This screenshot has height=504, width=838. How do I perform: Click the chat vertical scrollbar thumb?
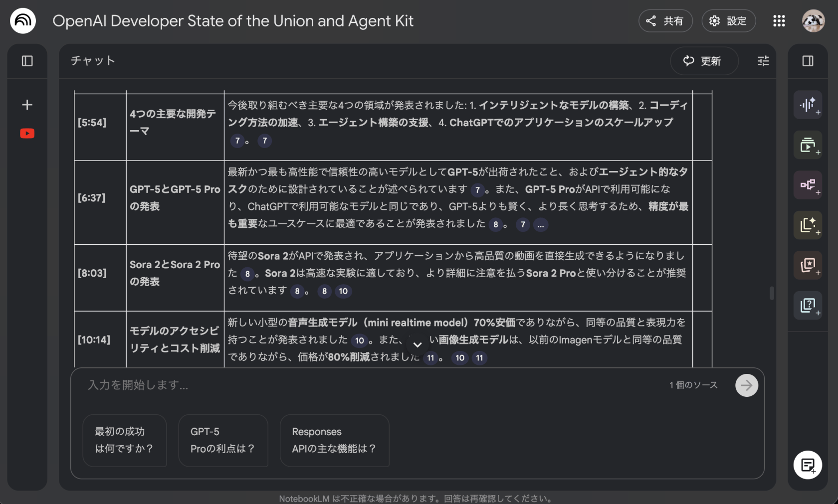(772, 293)
